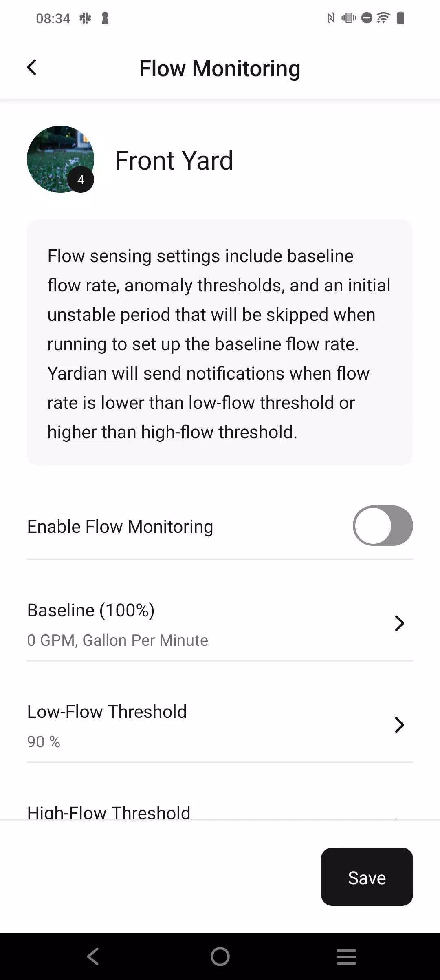This screenshot has width=440, height=980.
Task: Tap the Enable Flow Monitoring label
Action: click(120, 527)
